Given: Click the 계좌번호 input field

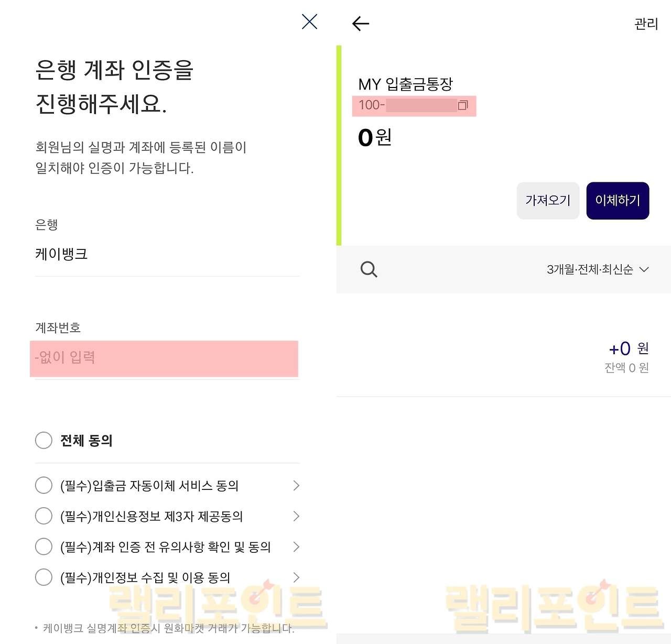Looking at the screenshot, I should [x=164, y=358].
